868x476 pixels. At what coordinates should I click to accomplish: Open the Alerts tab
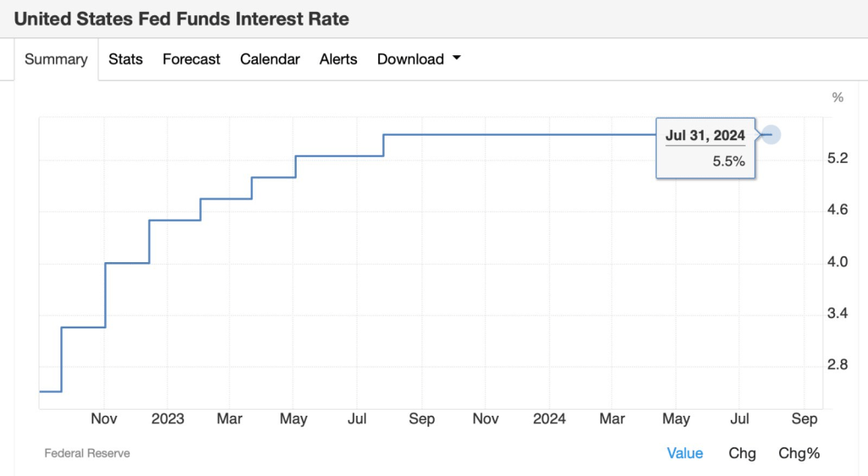pyautogui.click(x=338, y=59)
